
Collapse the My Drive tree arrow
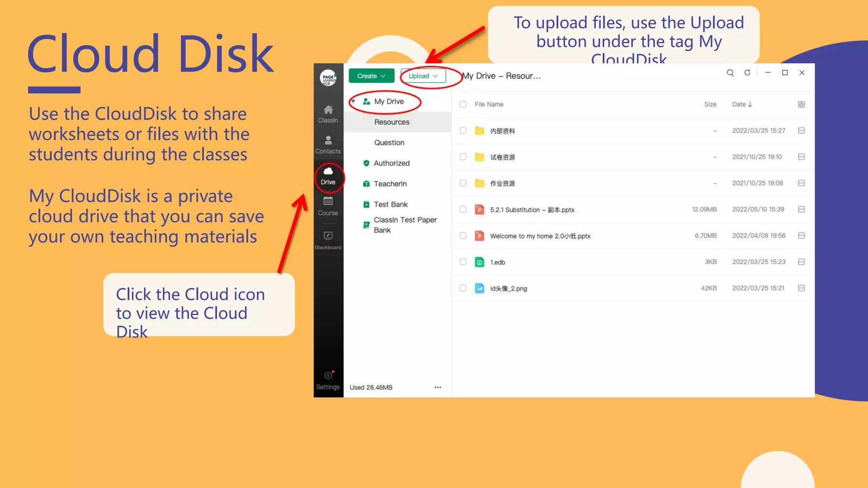[353, 102]
